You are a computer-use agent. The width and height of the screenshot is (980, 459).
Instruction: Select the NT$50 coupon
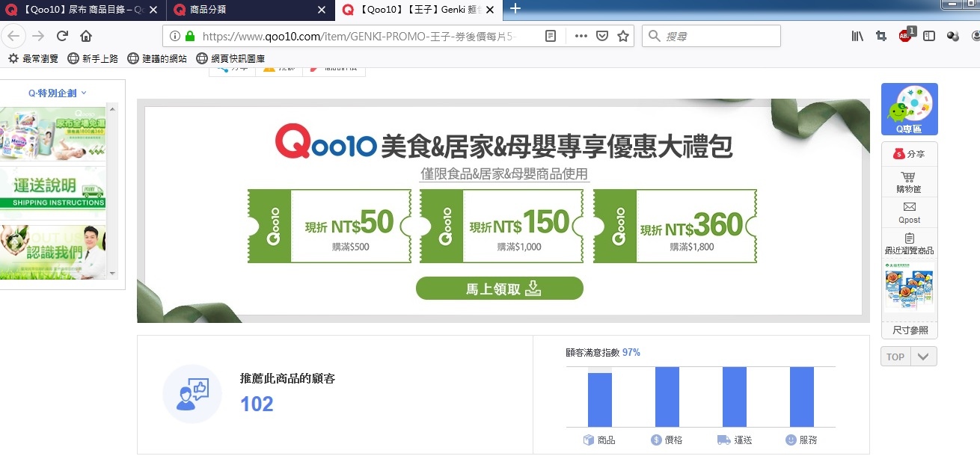[x=330, y=227]
